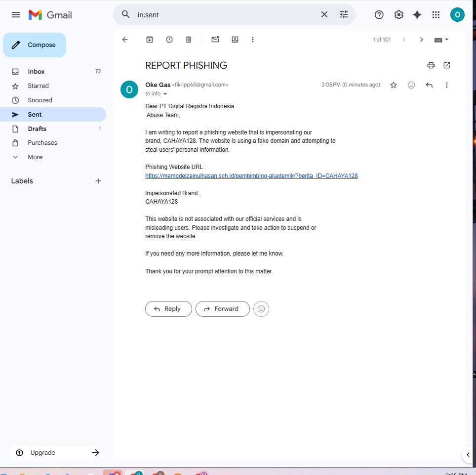Show details arrow next to 'to info'
Image resolution: width=476 pixels, height=475 pixels.
click(x=165, y=94)
